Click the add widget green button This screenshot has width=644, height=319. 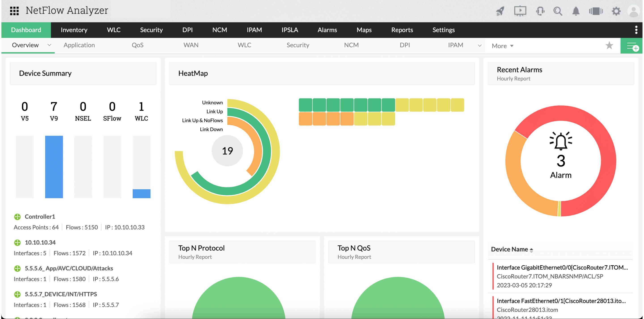click(632, 46)
